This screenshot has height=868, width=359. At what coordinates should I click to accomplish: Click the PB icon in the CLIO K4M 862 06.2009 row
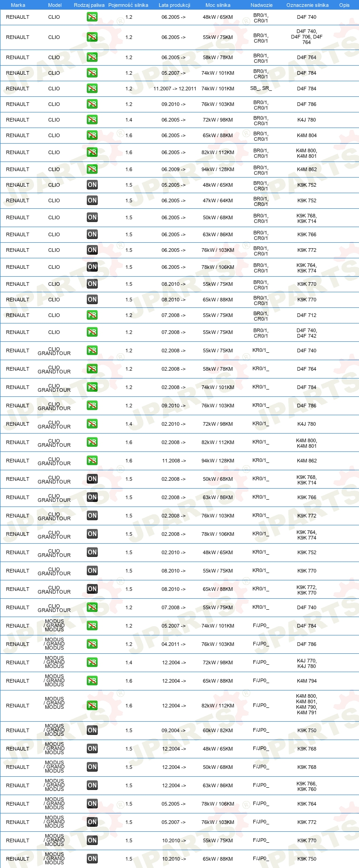tap(92, 169)
